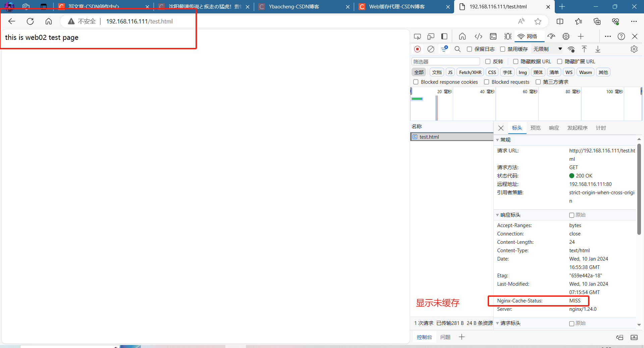
Task: Clear the network log
Action: (431, 49)
